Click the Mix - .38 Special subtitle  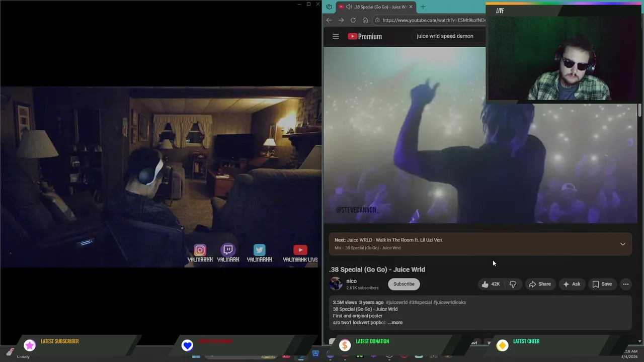(368, 248)
